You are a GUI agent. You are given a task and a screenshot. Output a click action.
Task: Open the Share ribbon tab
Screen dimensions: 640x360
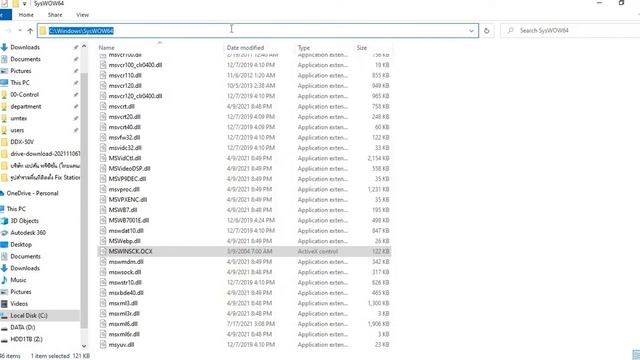(55, 15)
